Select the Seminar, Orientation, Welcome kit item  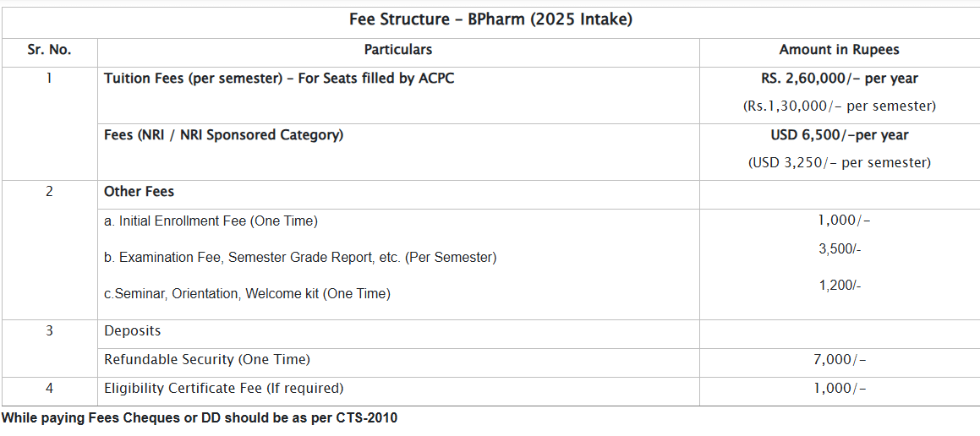click(x=247, y=294)
